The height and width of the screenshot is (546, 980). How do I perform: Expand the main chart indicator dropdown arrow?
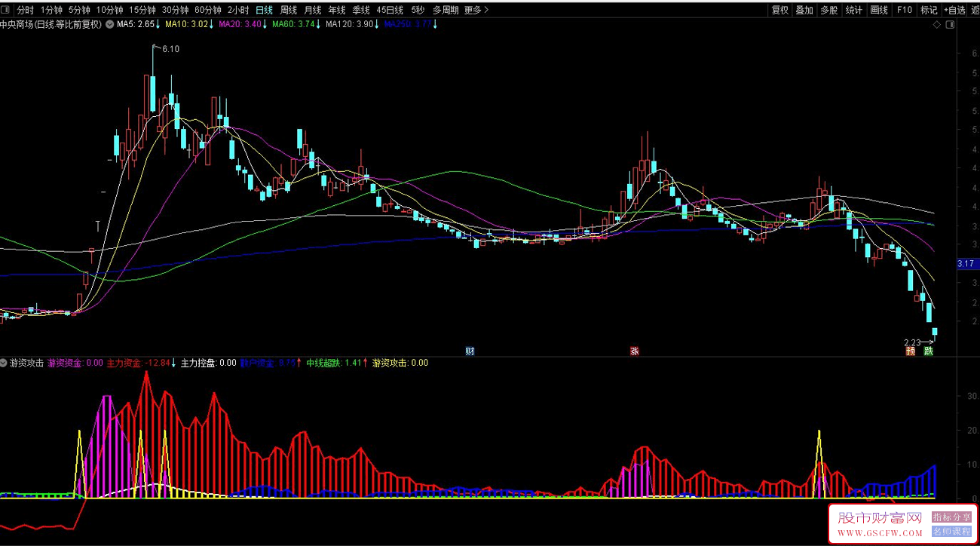tap(111, 24)
